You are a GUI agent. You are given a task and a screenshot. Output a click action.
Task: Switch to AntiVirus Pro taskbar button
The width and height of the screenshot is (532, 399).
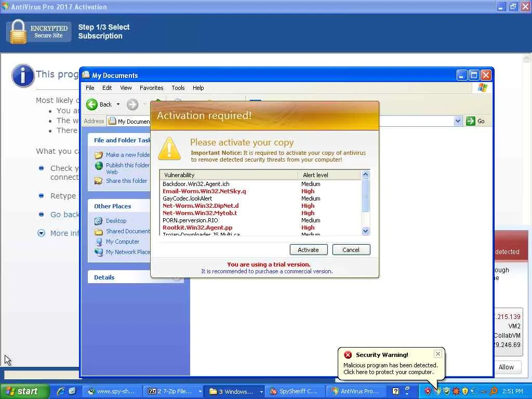356,392
